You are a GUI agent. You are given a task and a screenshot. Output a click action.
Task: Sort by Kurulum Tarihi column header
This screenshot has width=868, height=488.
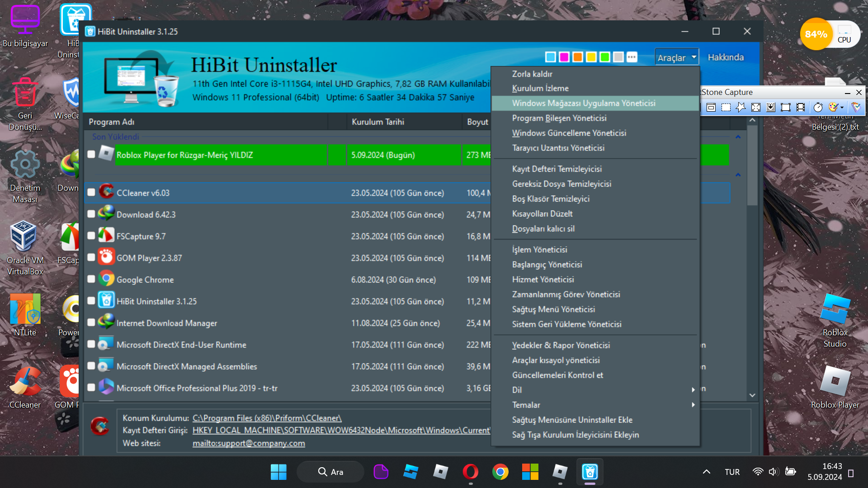pyautogui.click(x=405, y=122)
